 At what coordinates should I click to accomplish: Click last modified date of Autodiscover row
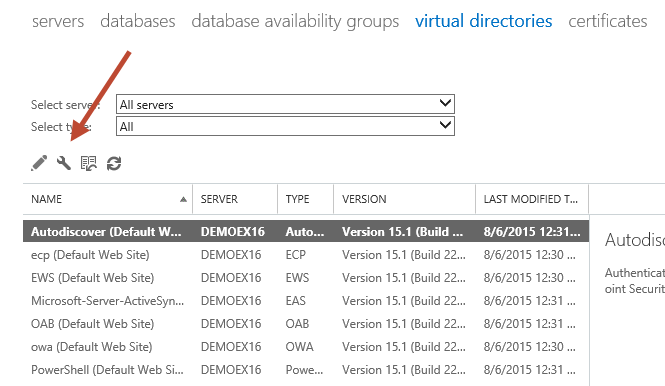532,232
